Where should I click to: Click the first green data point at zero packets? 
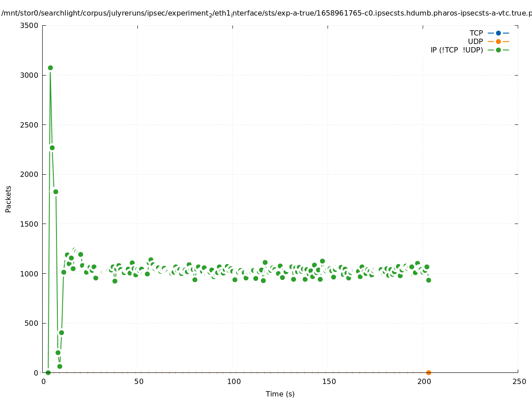48,372
